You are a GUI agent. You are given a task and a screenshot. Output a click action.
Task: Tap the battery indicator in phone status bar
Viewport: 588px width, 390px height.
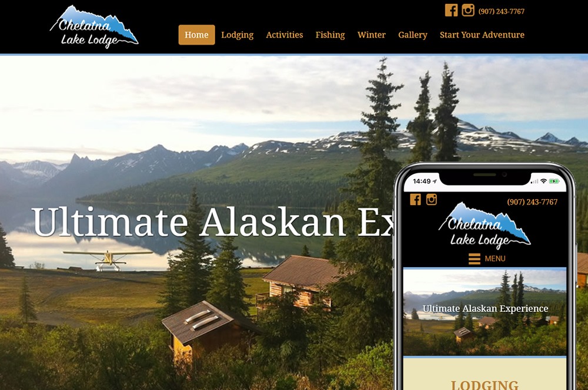554,181
